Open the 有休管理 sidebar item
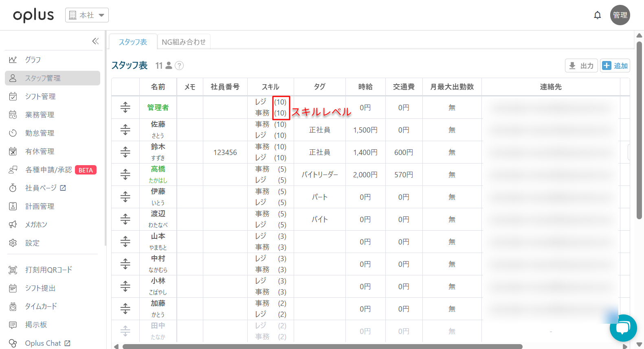644x349 pixels. point(40,151)
